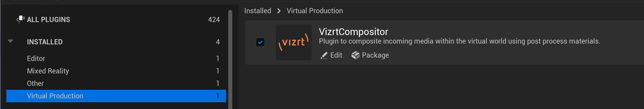The height and width of the screenshot is (109, 644).
Task: Disable the VizrtCompositor plugin checkbox
Action: 260,42
